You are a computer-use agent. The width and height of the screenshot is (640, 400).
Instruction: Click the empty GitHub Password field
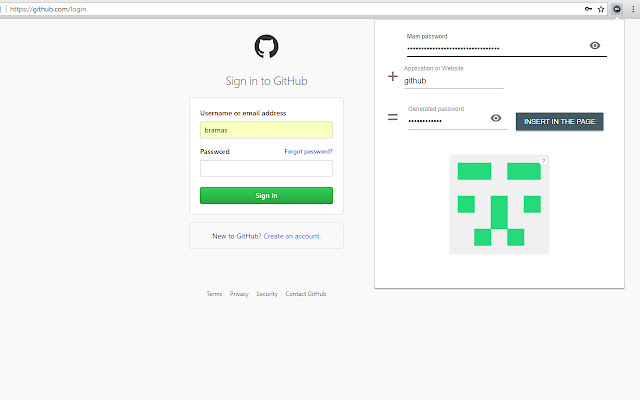(x=267, y=168)
